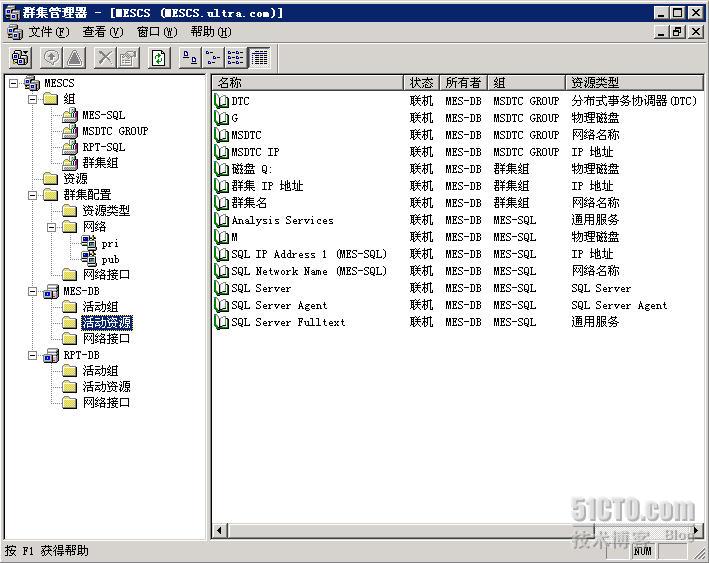
Task: Click the DTC resource icon
Action: point(222,101)
